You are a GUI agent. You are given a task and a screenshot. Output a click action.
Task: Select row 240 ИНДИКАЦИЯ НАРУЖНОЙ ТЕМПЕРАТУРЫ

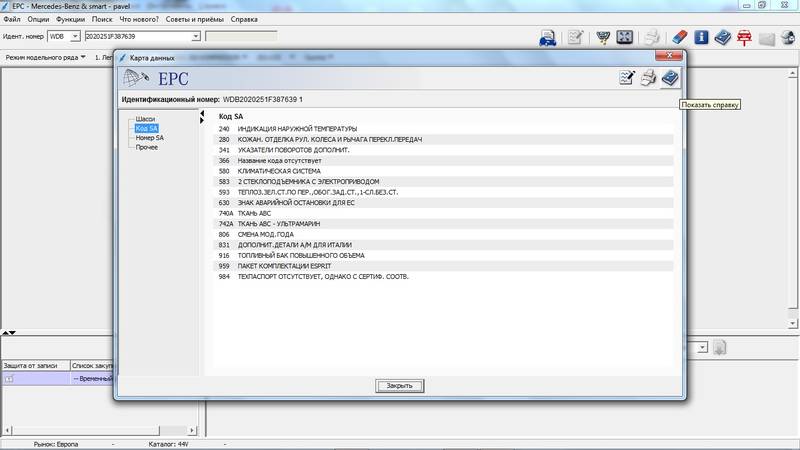(x=443, y=129)
